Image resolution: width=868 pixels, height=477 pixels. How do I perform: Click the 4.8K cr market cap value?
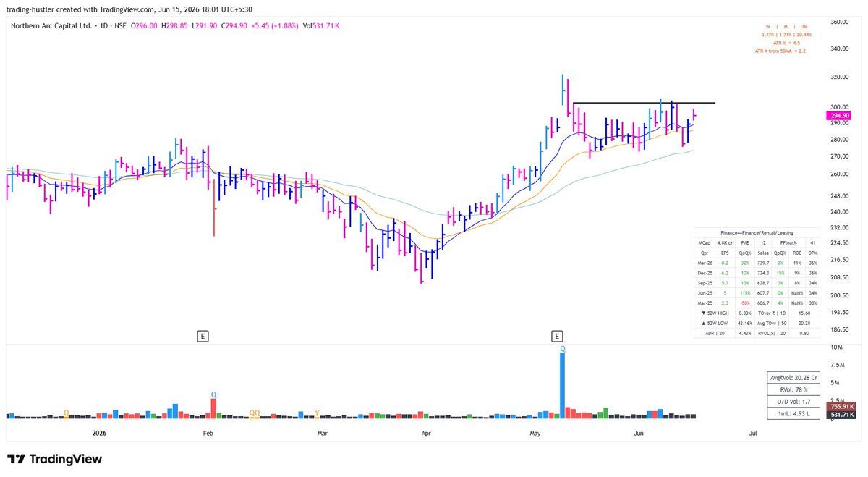(725, 242)
